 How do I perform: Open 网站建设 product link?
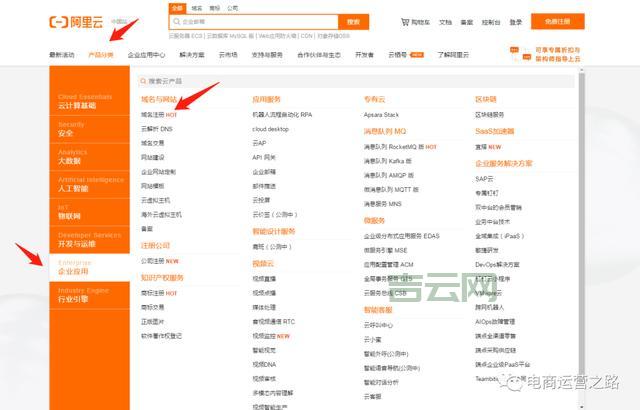[x=153, y=157]
